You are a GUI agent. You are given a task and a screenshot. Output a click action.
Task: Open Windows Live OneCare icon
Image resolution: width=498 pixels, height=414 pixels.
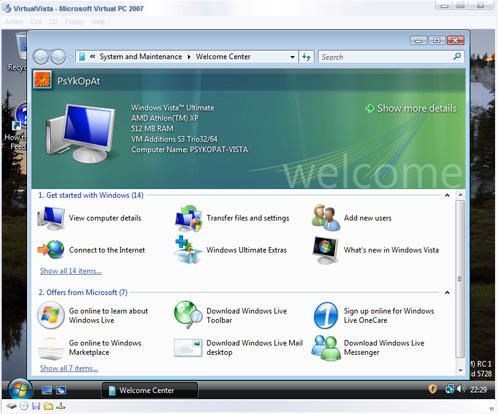coord(326,315)
